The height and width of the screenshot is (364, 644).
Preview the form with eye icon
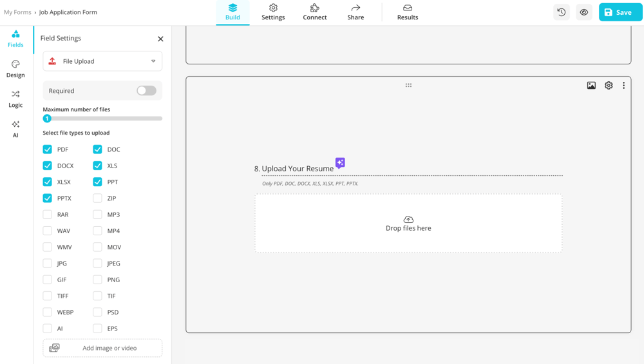pos(584,12)
